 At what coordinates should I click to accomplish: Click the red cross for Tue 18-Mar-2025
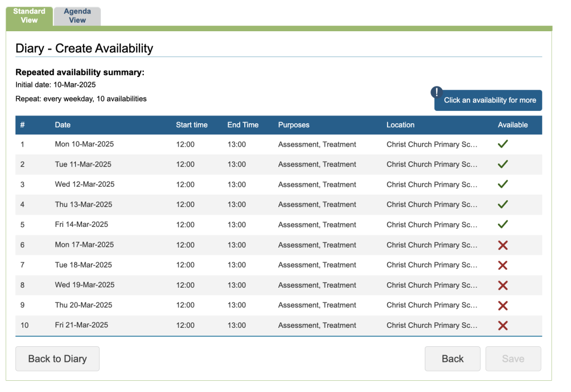click(x=502, y=265)
